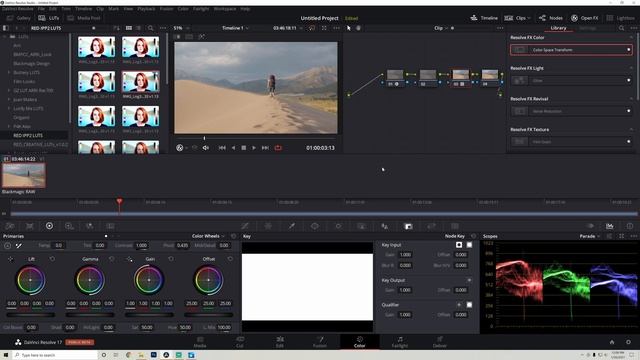Select the Film Grain effect
Viewport: 640px width, 360px height.
(571, 142)
